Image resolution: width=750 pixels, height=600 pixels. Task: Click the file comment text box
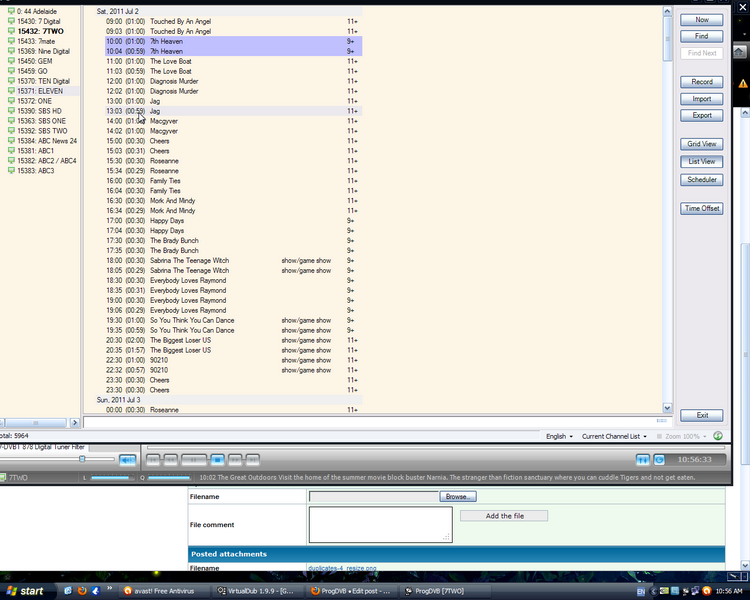coord(380,524)
